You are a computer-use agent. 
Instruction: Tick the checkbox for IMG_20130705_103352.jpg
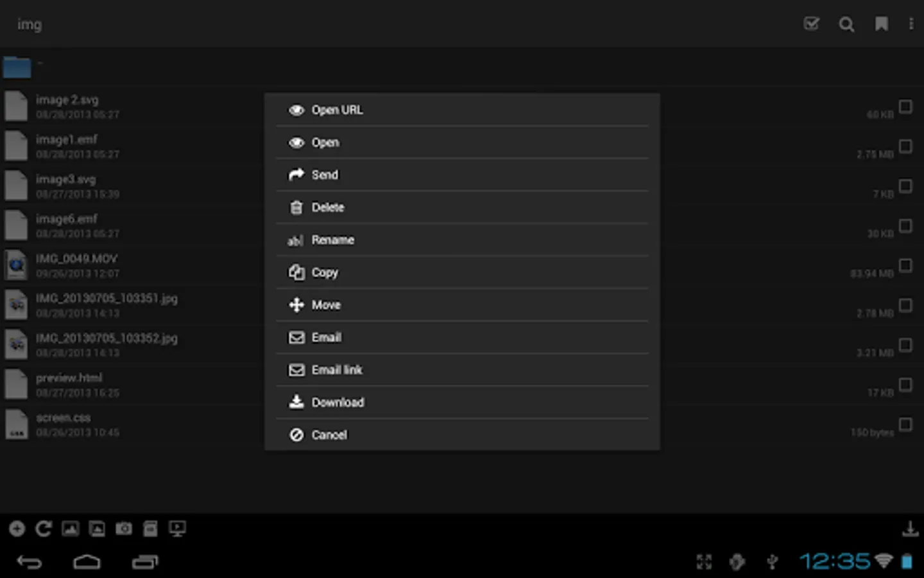tap(905, 345)
